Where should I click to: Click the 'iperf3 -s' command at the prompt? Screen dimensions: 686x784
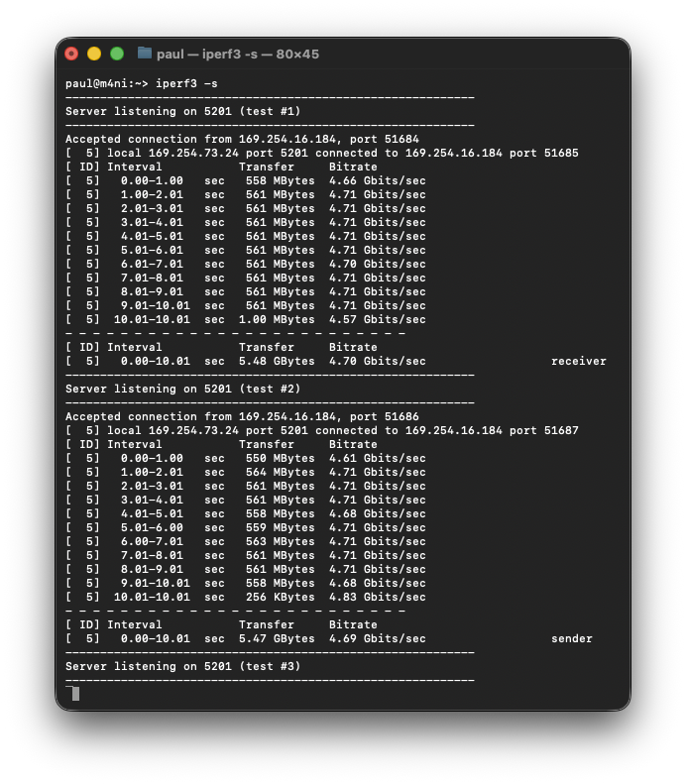click(186, 83)
